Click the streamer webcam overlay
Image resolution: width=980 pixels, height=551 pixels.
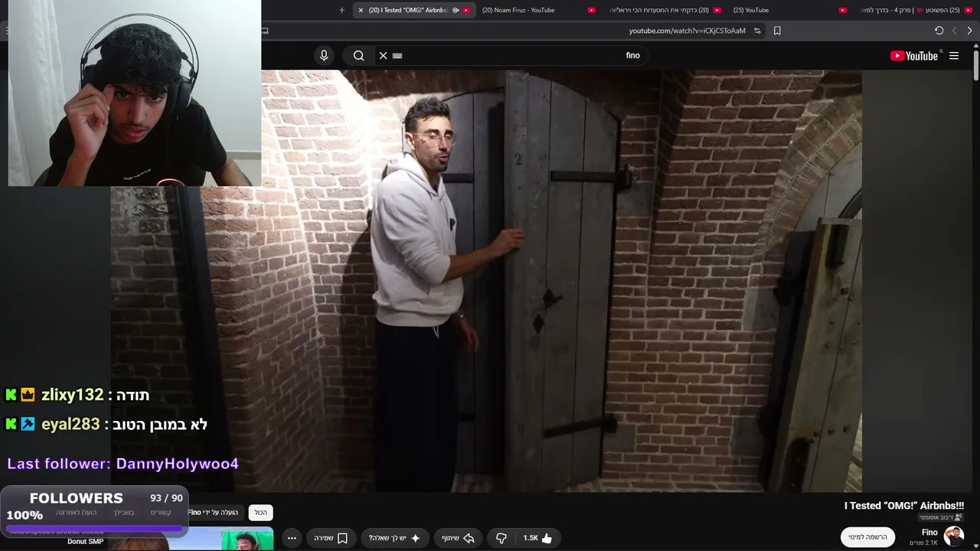point(134,93)
